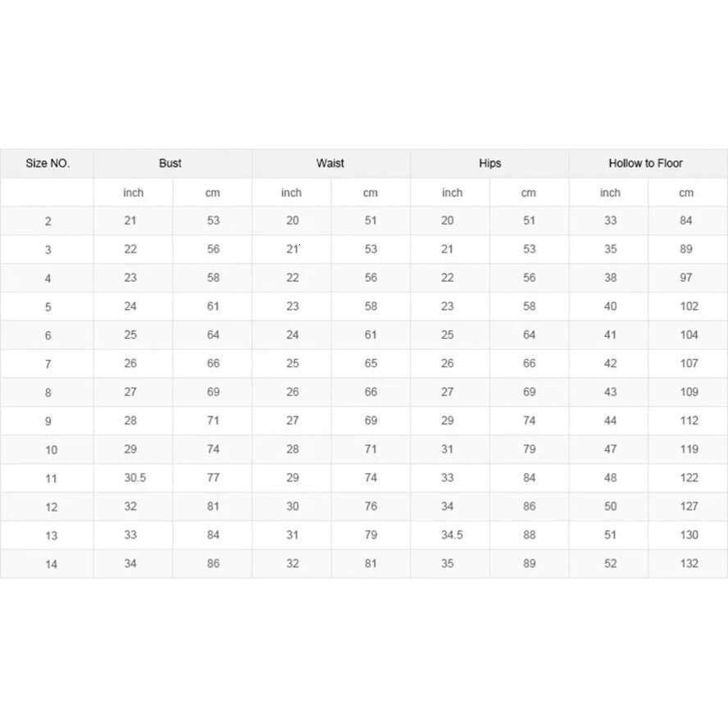
Task: Click the Size NO. column header
Action: coord(48,163)
